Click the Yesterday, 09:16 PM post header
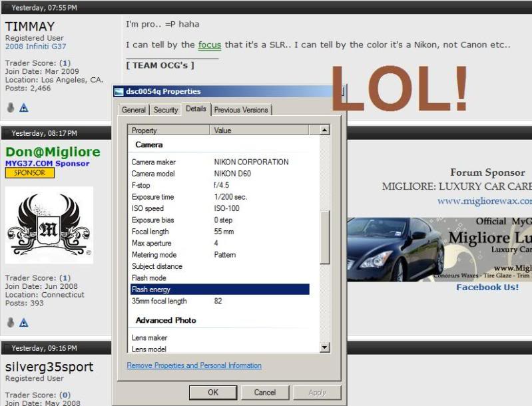 (44, 348)
